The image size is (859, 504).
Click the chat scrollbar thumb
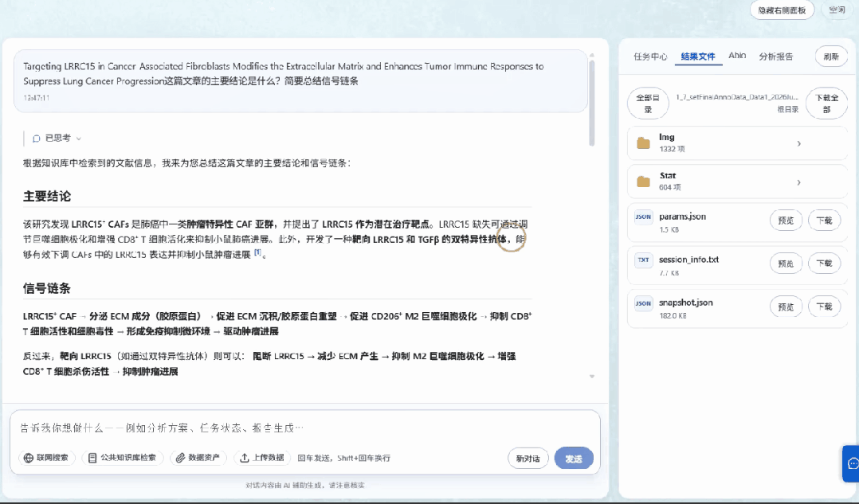[x=591, y=103]
